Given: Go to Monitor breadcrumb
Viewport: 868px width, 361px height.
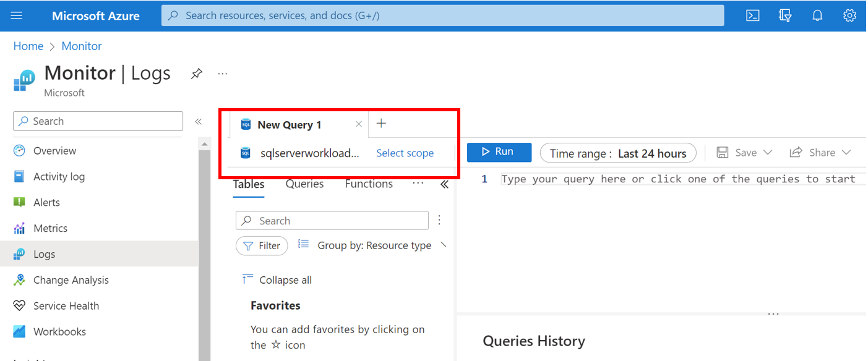Looking at the screenshot, I should coord(82,46).
